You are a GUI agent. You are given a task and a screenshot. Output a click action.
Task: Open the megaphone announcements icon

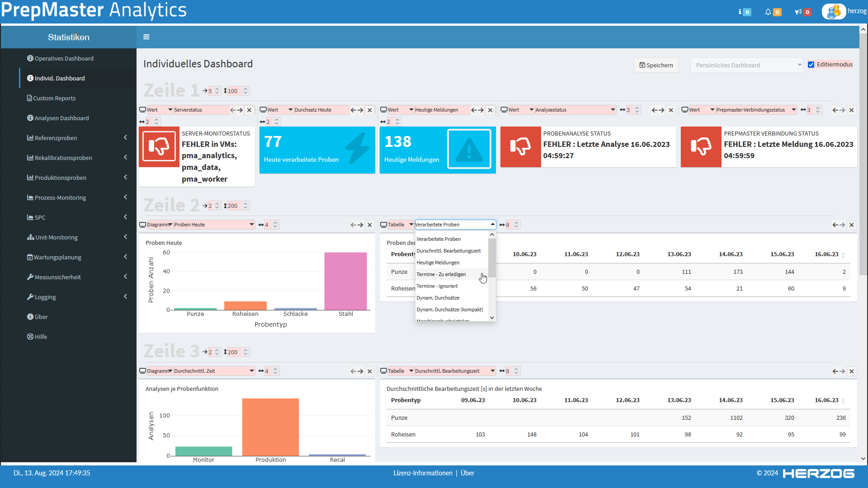pos(802,12)
